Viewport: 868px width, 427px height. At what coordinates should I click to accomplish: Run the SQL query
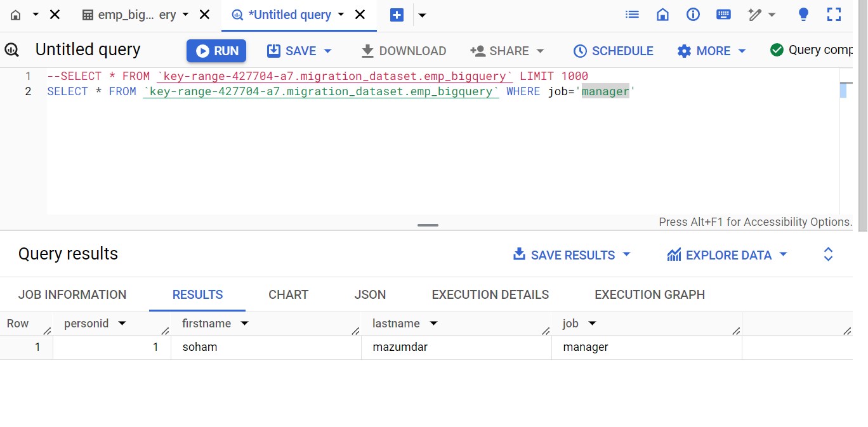tap(216, 51)
